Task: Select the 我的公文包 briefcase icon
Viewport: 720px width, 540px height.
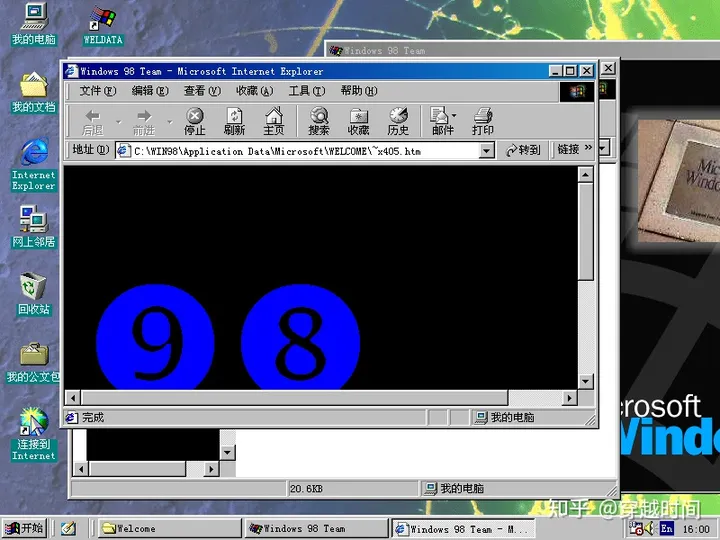Action: coord(34,363)
